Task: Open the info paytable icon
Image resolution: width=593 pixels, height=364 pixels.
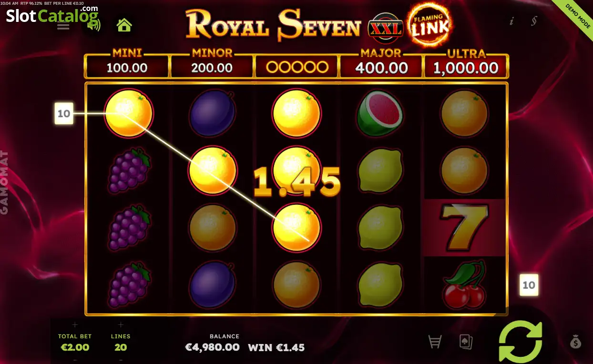Action: click(511, 21)
